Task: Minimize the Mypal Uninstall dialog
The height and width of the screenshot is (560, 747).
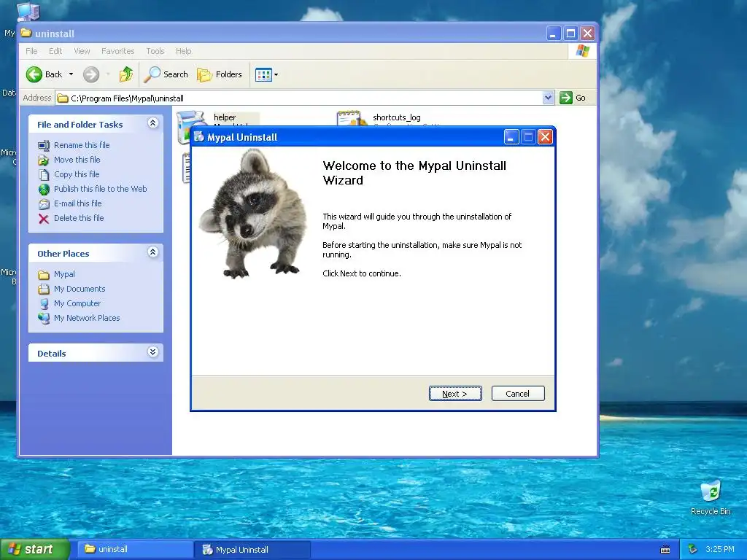Action: pyautogui.click(x=511, y=137)
